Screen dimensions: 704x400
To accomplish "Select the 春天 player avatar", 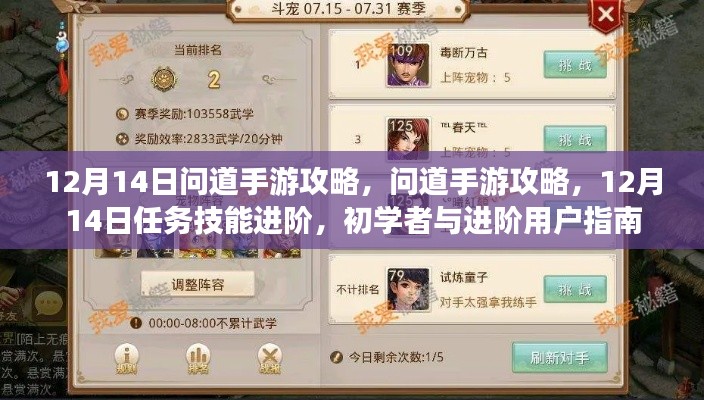I will tap(408, 139).
